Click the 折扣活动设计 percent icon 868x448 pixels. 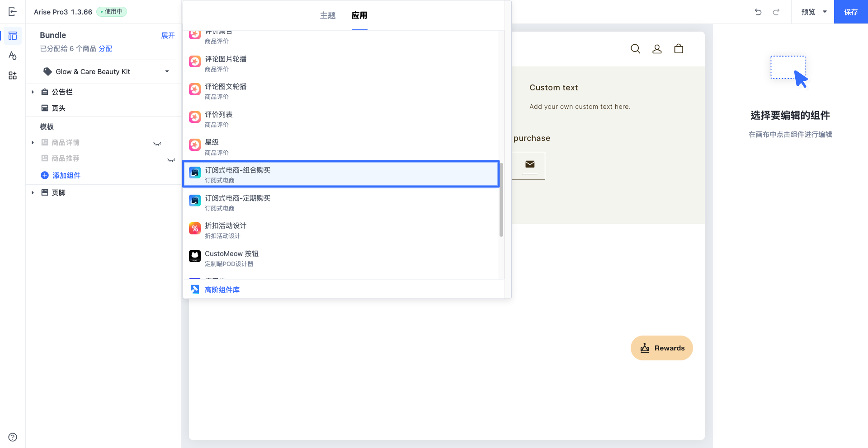pyautogui.click(x=195, y=229)
